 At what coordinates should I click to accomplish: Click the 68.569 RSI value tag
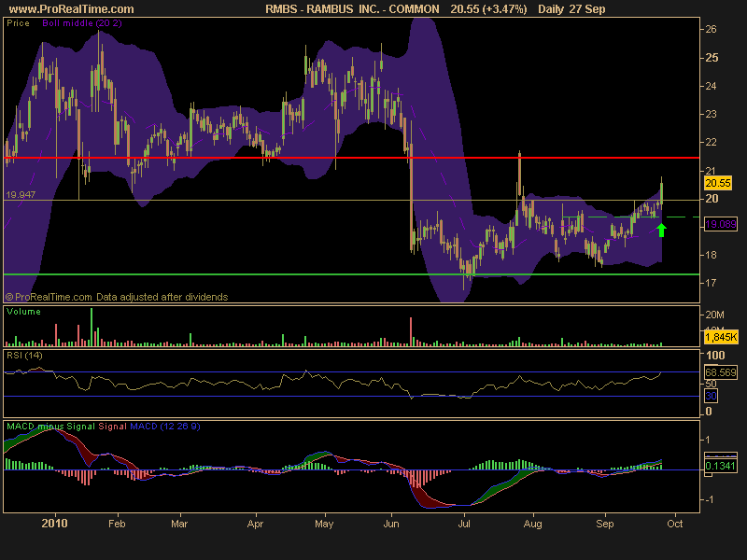coord(721,372)
